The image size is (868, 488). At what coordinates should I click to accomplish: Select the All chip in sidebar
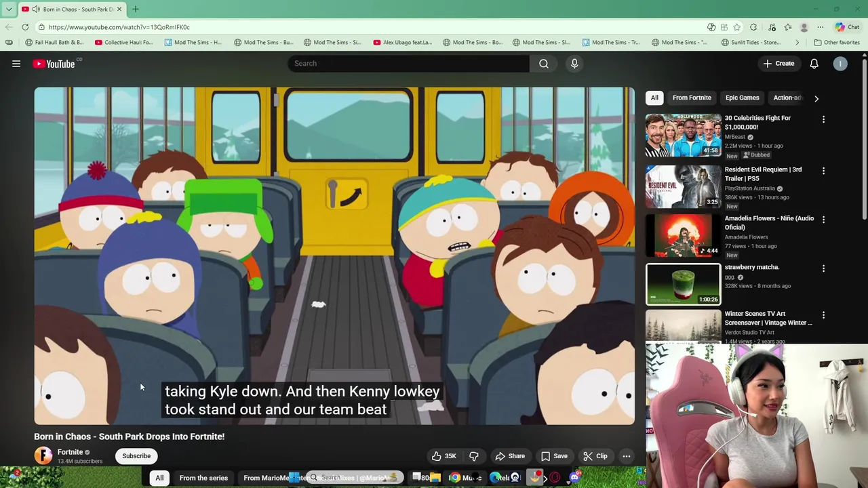pyautogui.click(x=654, y=98)
